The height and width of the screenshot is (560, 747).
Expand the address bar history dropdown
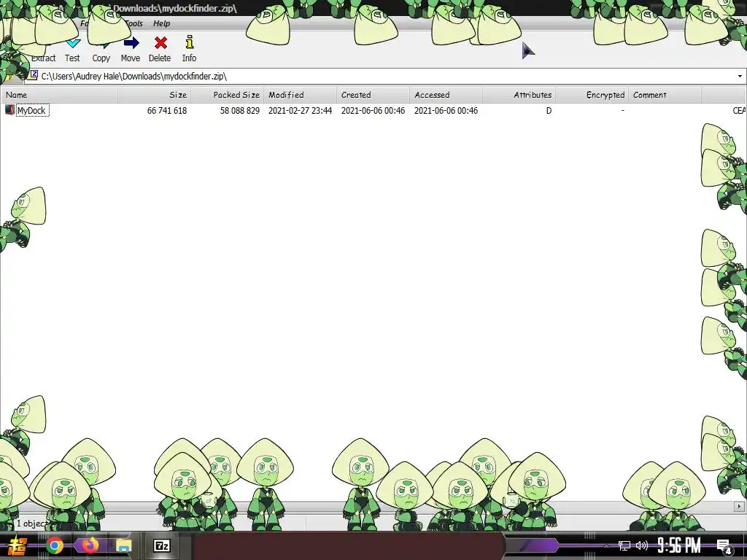[740, 76]
